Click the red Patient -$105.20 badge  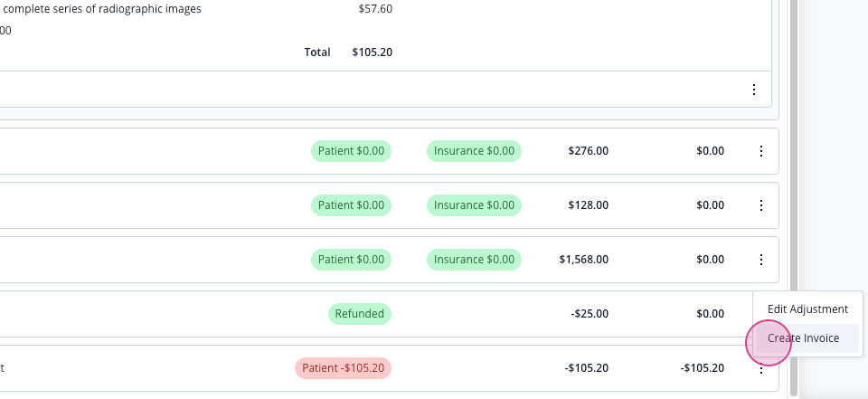pos(343,368)
